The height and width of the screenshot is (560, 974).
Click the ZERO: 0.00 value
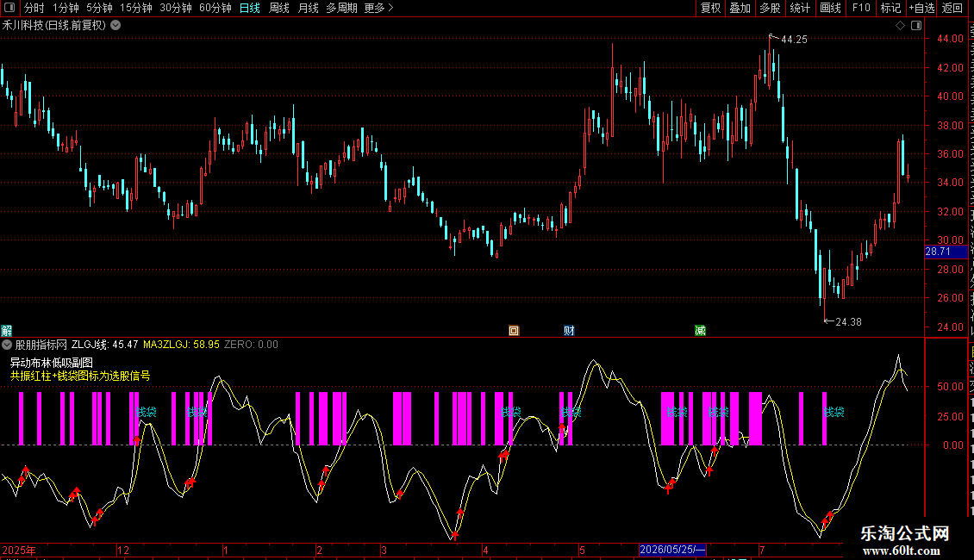[251, 345]
